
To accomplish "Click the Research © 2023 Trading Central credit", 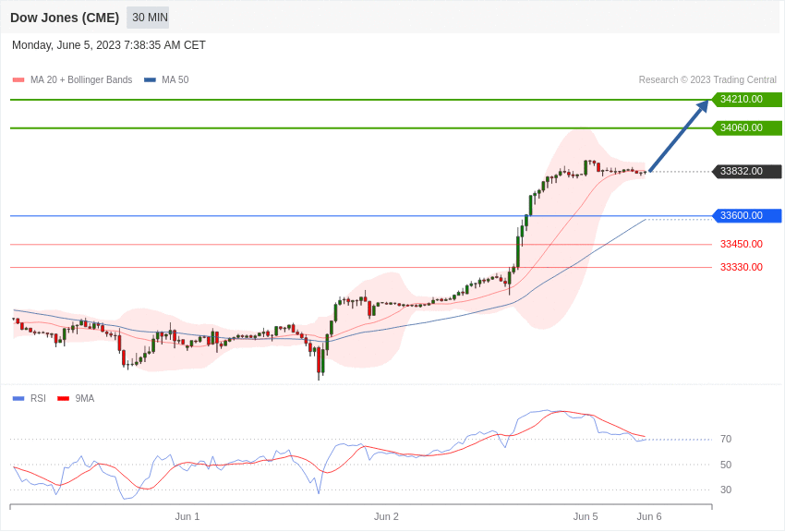I will pos(707,80).
